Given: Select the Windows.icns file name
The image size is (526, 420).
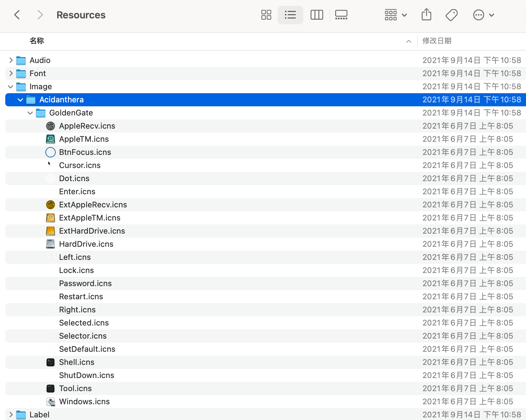Looking at the screenshot, I should (x=84, y=402).
